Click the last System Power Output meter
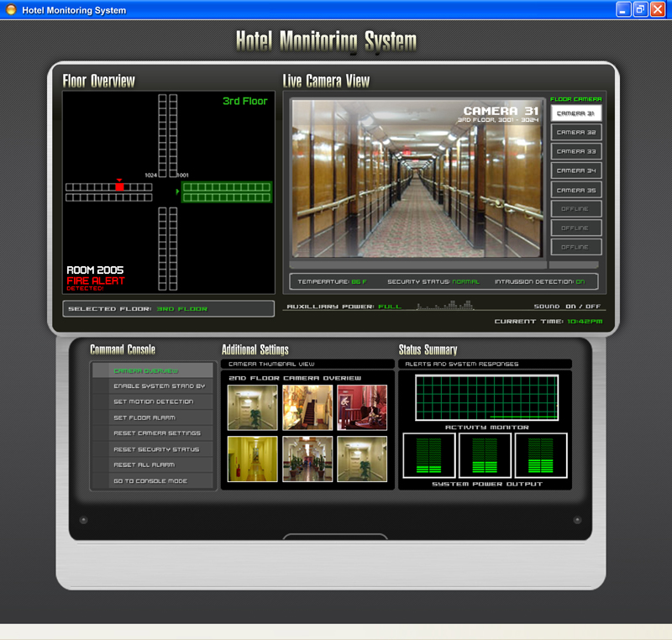This screenshot has height=640, width=672. click(x=541, y=455)
